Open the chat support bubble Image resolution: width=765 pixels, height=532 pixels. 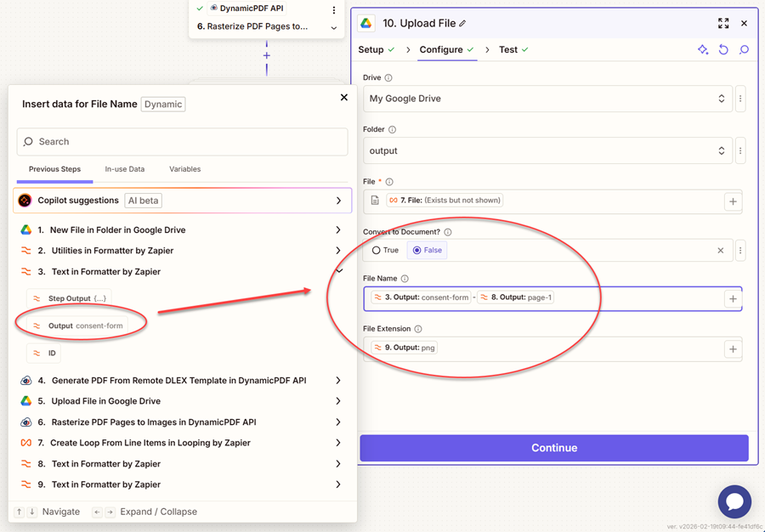coord(734,501)
